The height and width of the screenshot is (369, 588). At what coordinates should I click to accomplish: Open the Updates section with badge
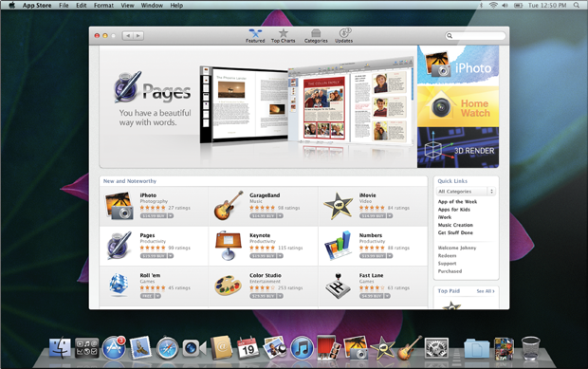click(x=344, y=36)
